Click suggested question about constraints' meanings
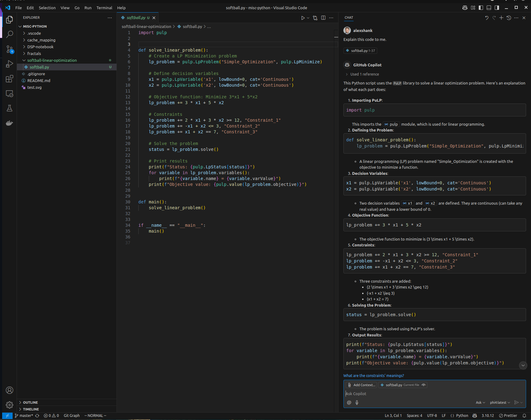The image size is (531, 420). [x=374, y=376]
